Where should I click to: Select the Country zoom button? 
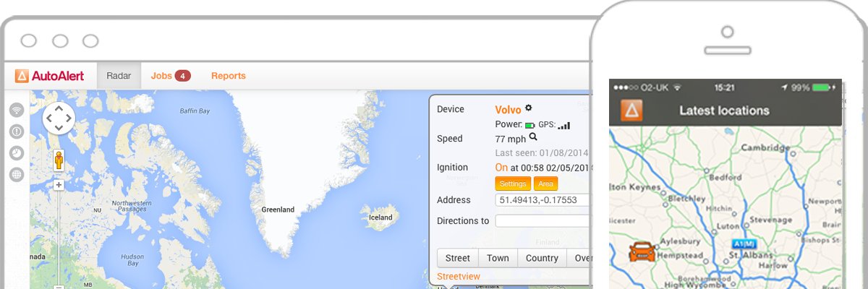pyautogui.click(x=542, y=258)
